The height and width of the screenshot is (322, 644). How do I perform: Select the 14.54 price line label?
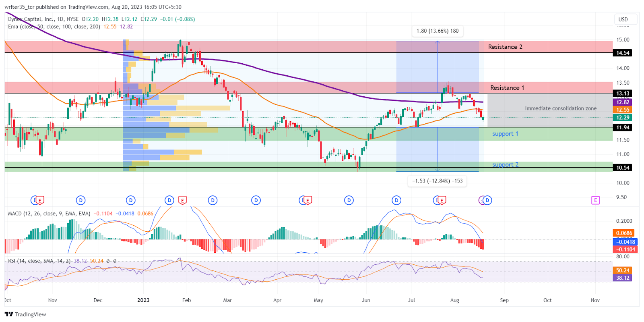[x=622, y=53]
